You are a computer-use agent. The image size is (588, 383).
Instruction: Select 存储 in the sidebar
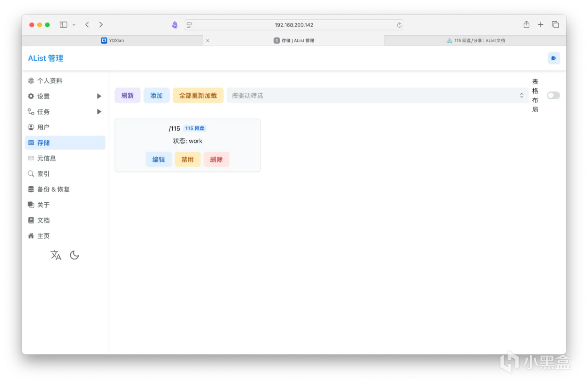click(x=65, y=143)
